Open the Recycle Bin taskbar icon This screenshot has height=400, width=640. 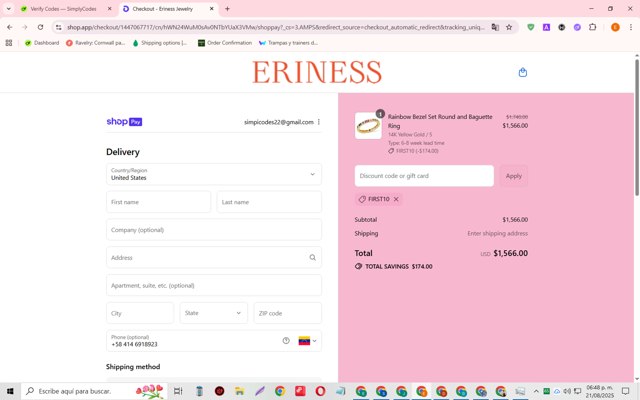199,391
